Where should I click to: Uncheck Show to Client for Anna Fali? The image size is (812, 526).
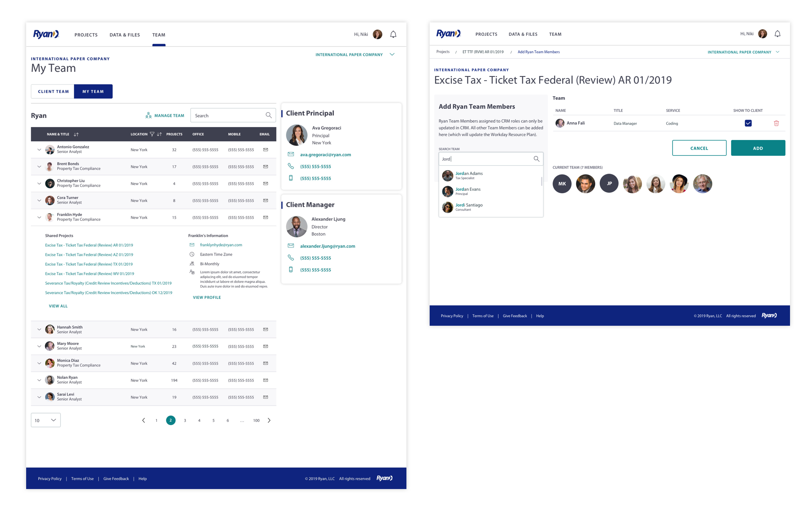click(x=748, y=123)
